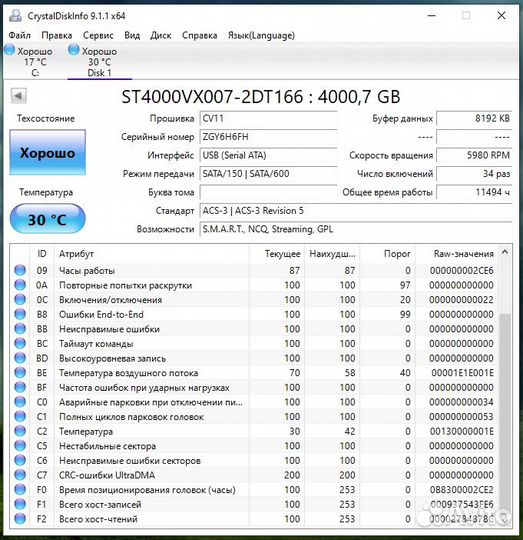Click status icon for Температура воздушного потока
Image resolution: width=523 pixels, height=540 pixels.
pyautogui.click(x=20, y=373)
